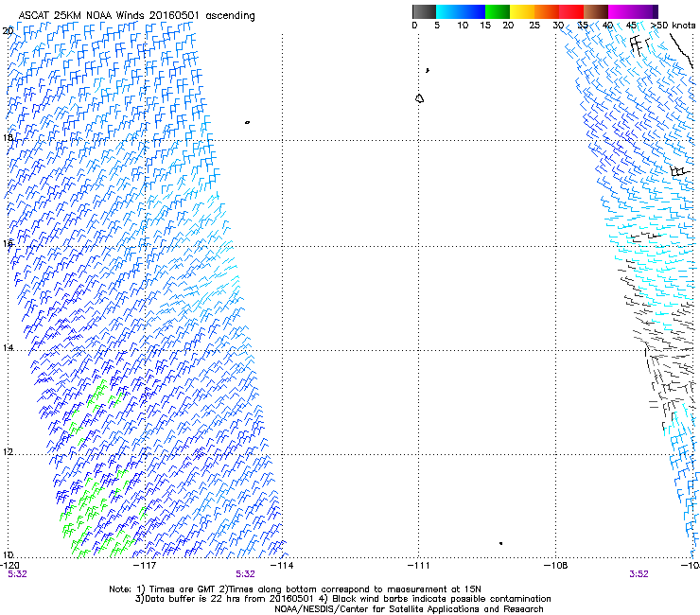Click the brown 35-40 knots color segment
This screenshot has width=700, height=615.
[x=596, y=11]
